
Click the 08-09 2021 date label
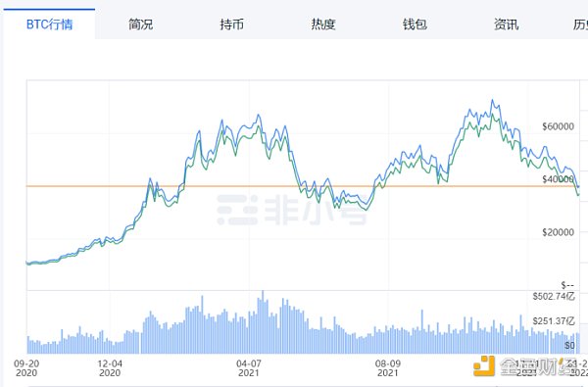click(x=388, y=368)
